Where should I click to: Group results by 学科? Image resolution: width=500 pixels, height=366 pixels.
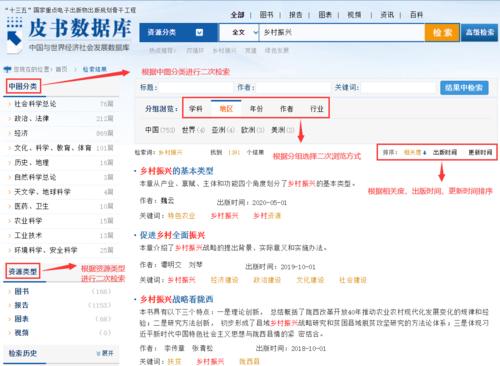(x=196, y=109)
